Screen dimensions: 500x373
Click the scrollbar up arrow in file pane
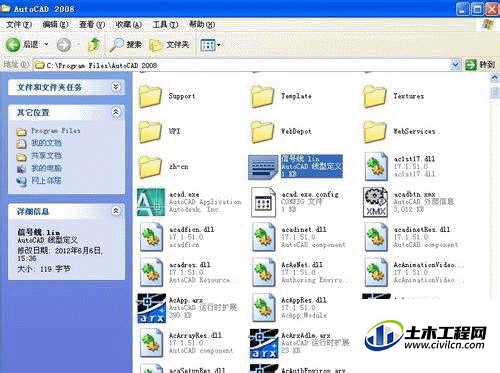(495, 77)
